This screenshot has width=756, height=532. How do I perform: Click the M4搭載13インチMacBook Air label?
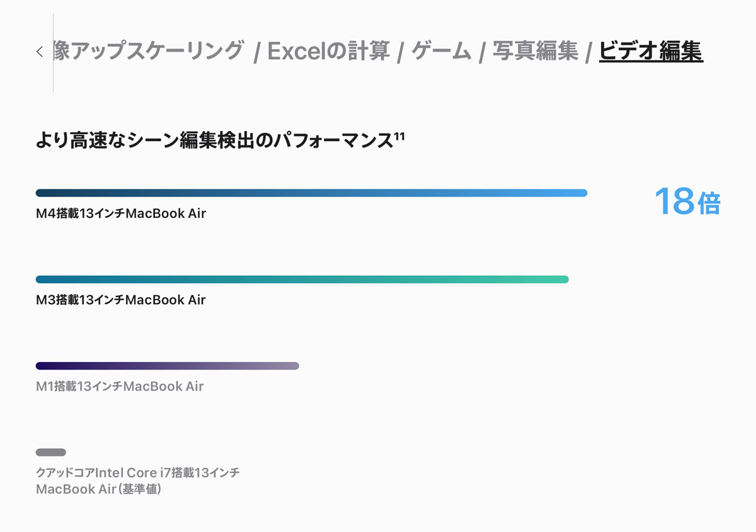(x=121, y=213)
